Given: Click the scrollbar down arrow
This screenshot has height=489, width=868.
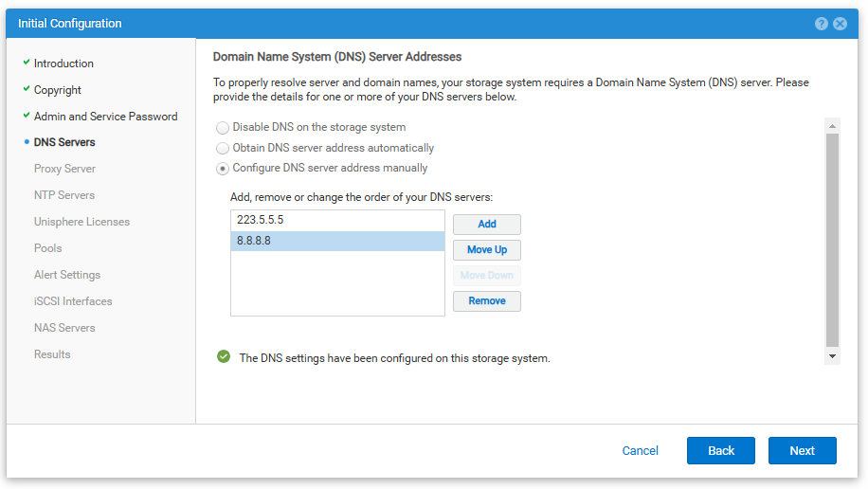Looking at the screenshot, I should pos(832,356).
